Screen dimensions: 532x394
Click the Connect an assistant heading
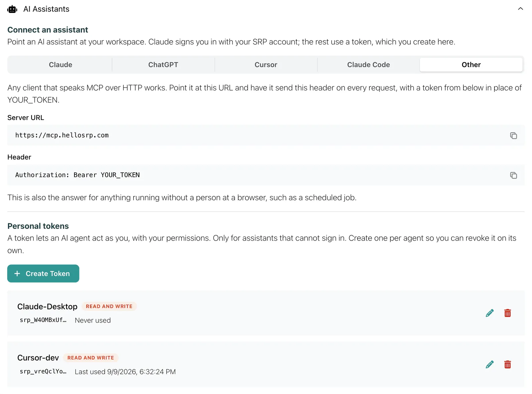point(48,30)
